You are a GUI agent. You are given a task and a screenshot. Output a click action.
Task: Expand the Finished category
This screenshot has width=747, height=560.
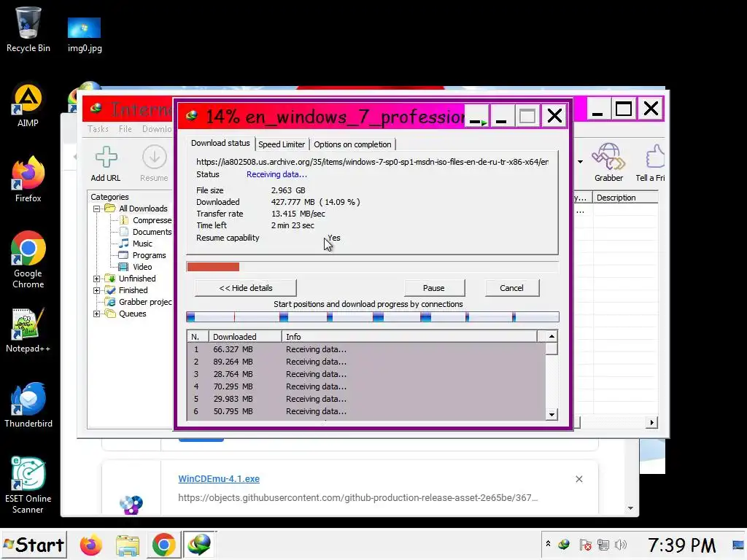click(x=97, y=290)
